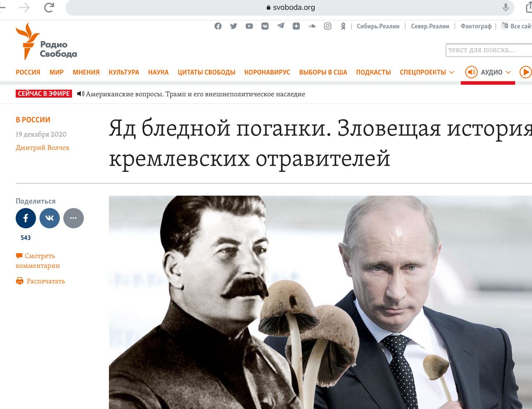Open the SoundCloud icon in the header

click(x=312, y=26)
